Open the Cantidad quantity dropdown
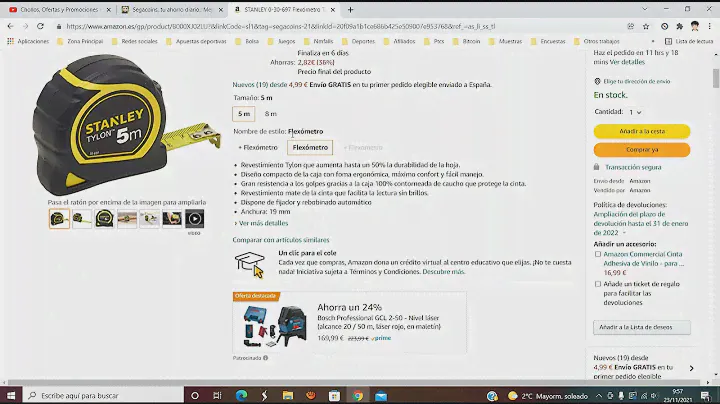 (635, 112)
